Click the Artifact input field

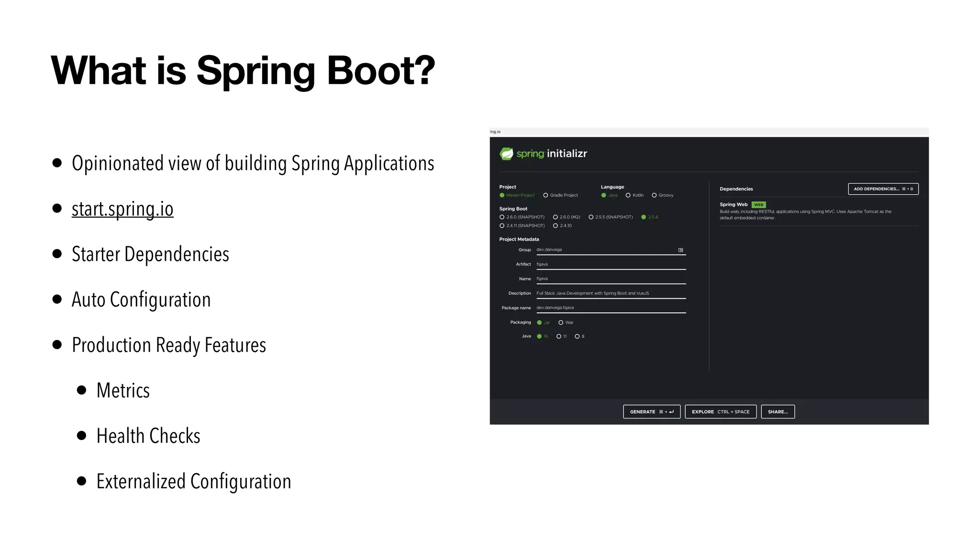coord(611,264)
